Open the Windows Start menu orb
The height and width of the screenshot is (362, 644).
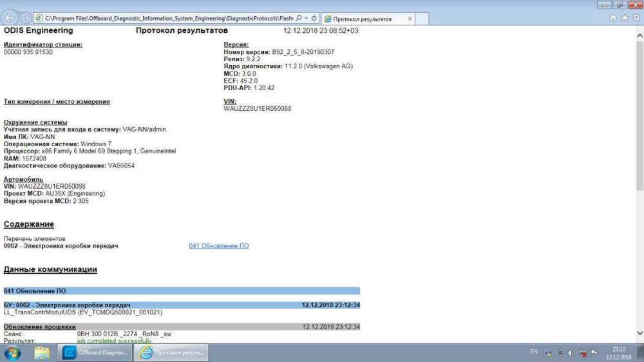tap(13, 352)
